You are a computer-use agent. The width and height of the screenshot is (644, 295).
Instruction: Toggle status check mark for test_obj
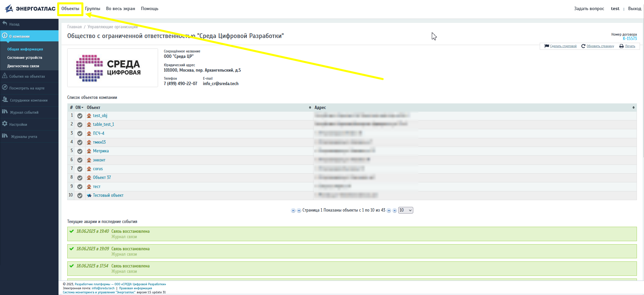tap(80, 116)
